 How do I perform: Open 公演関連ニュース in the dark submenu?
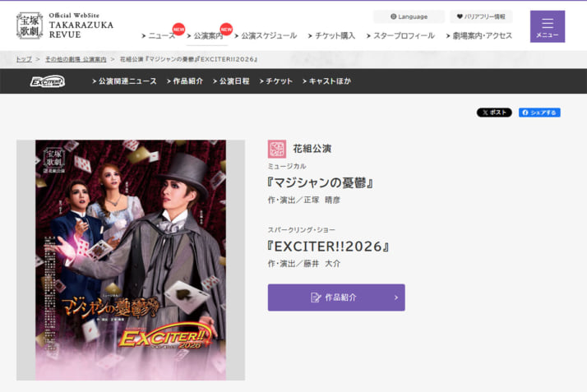(x=125, y=81)
